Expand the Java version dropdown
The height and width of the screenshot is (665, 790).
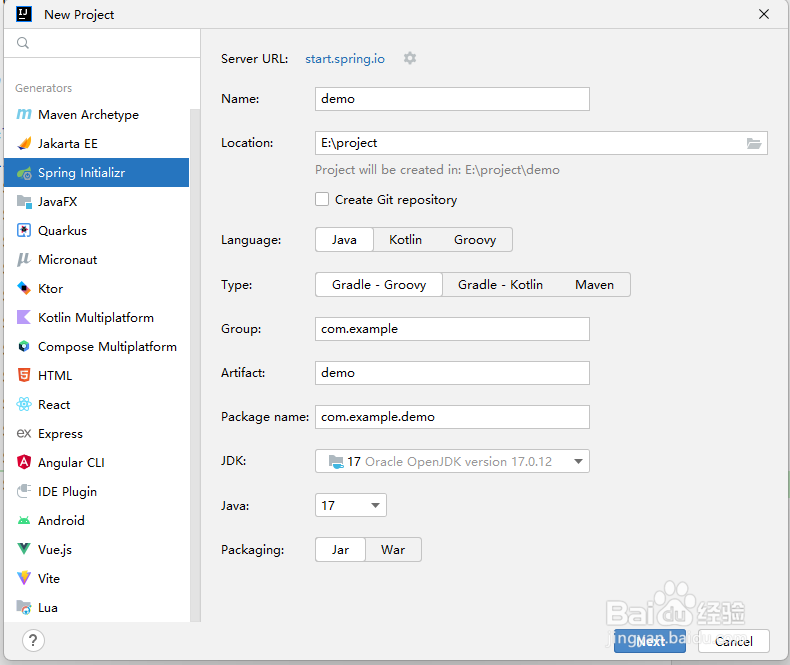coord(350,506)
